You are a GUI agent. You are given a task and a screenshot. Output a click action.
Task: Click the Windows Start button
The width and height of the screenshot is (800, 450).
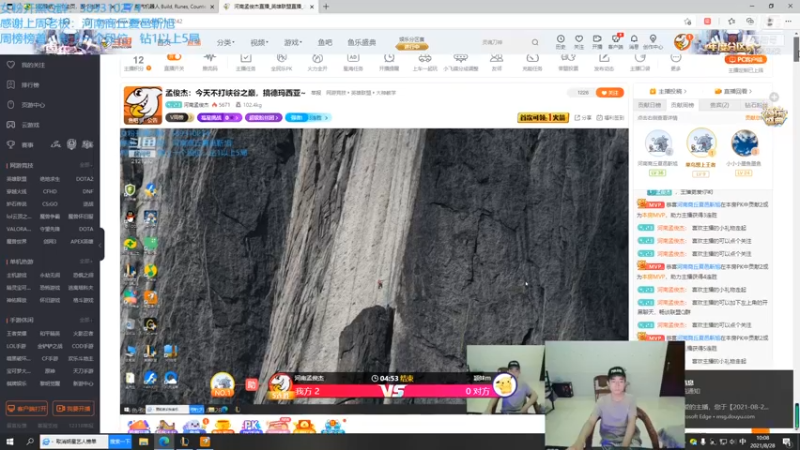(10, 442)
